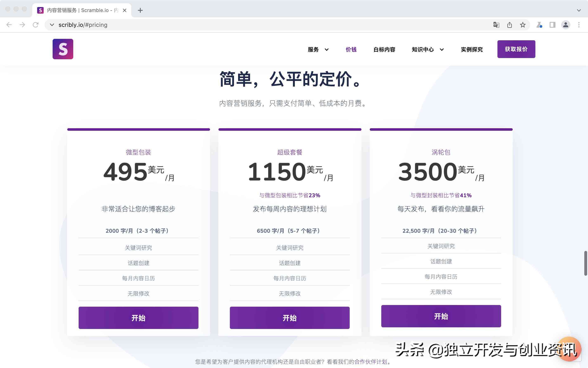This screenshot has height=368, width=588.
Task: Open the 白标内容 navigation item
Action: pos(384,49)
